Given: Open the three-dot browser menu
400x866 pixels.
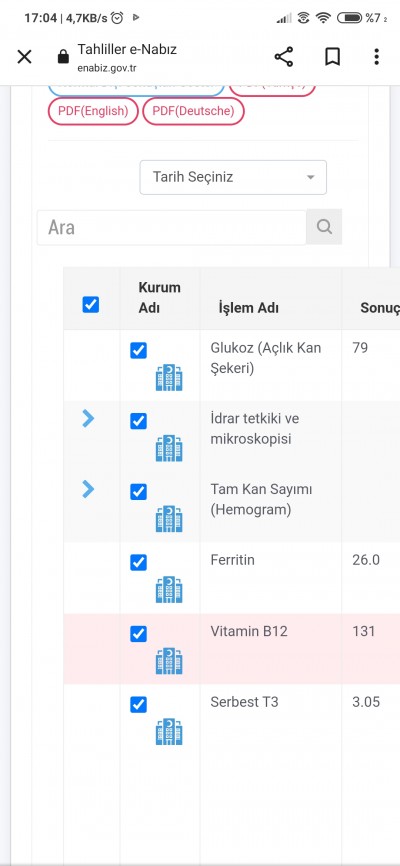Looking at the screenshot, I should click(x=376, y=57).
